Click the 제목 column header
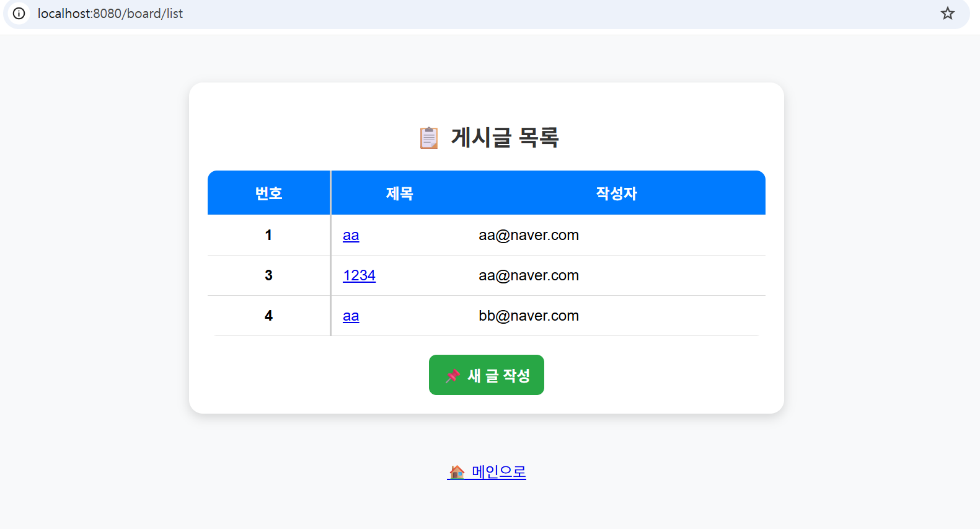 coord(399,193)
